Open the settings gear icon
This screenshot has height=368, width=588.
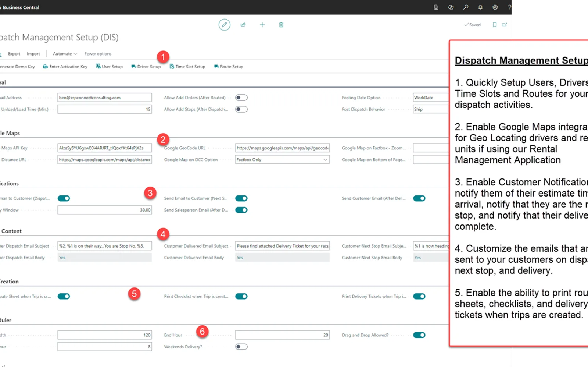tap(495, 7)
